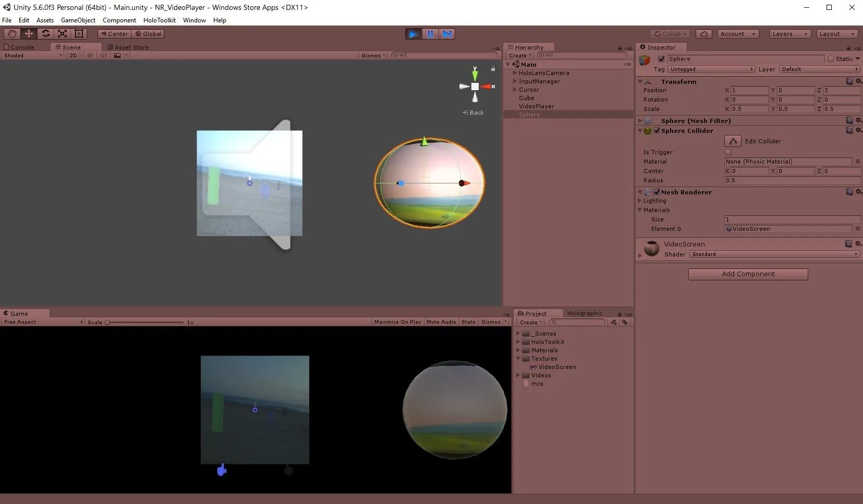Image resolution: width=863 pixels, height=504 pixels.
Task: Click the green Y axis cone
Action: pos(475,76)
